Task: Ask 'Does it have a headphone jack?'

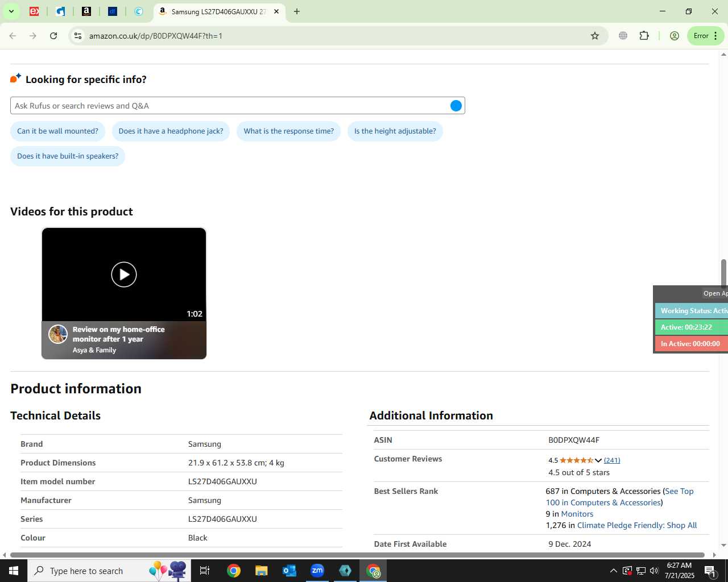Action: coord(171,131)
